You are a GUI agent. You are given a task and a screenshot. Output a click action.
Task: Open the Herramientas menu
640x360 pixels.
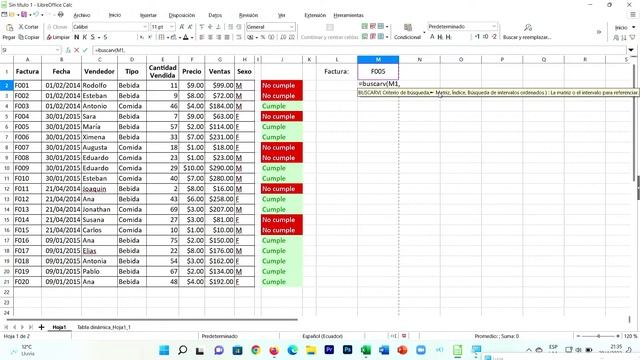(348, 15)
